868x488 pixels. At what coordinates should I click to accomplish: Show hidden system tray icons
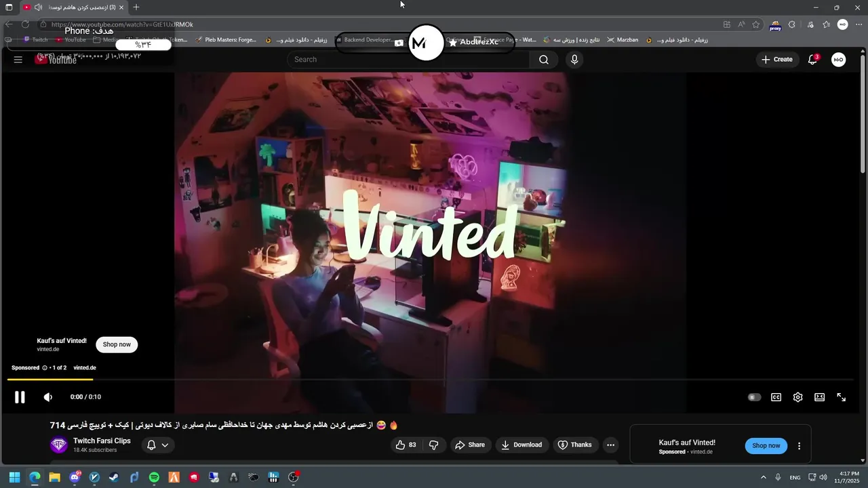pyautogui.click(x=764, y=477)
